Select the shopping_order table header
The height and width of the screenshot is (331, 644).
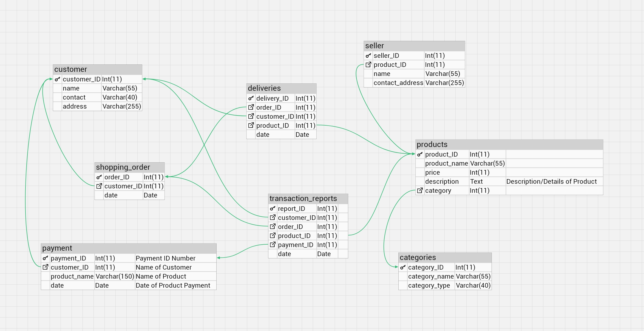coord(130,167)
